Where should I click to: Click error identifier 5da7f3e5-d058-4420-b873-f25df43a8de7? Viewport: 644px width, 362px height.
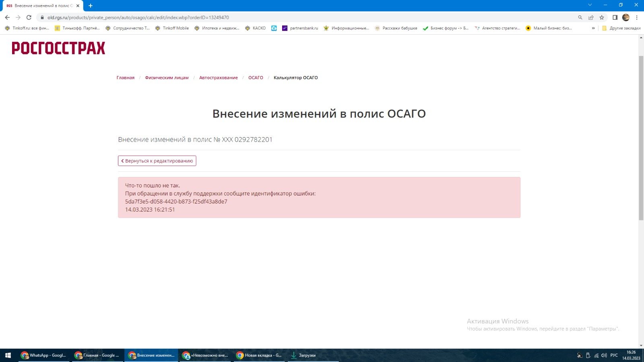point(176,202)
